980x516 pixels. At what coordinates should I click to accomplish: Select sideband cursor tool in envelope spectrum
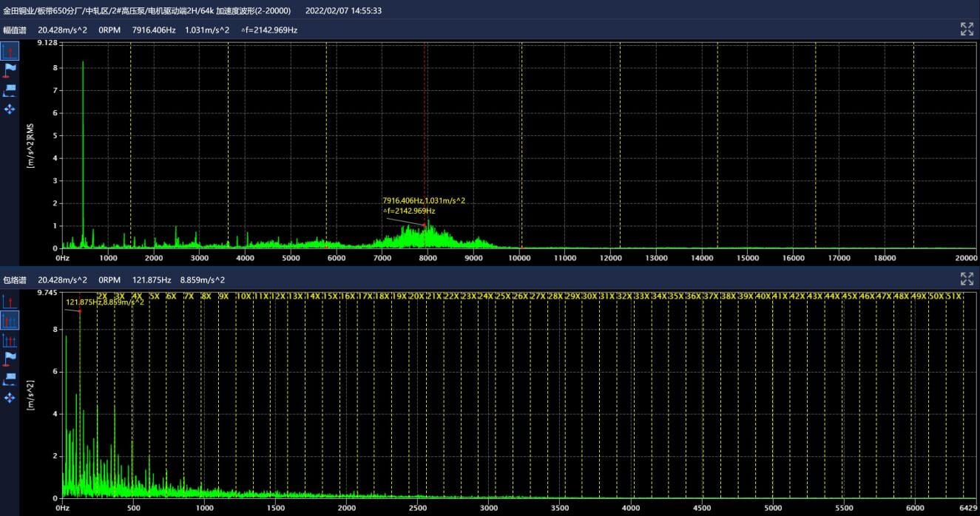[x=10, y=340]
